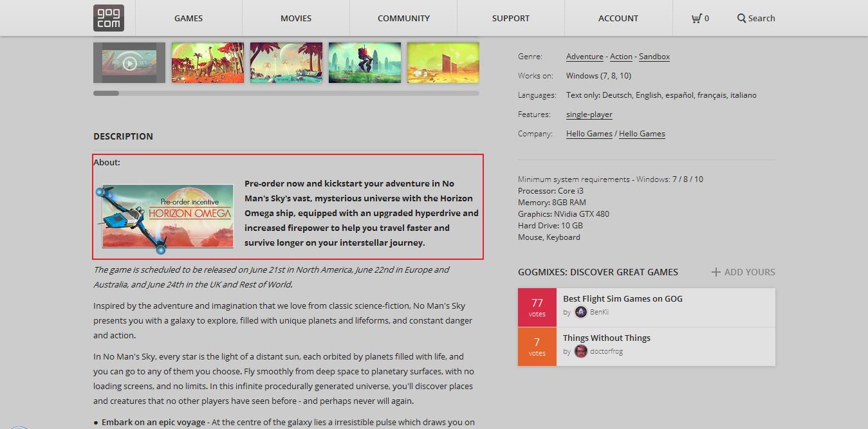Screen dimensions: 868x429
Task: Open the yellow desert monolith thumbnail
Action: coord(443,63)
